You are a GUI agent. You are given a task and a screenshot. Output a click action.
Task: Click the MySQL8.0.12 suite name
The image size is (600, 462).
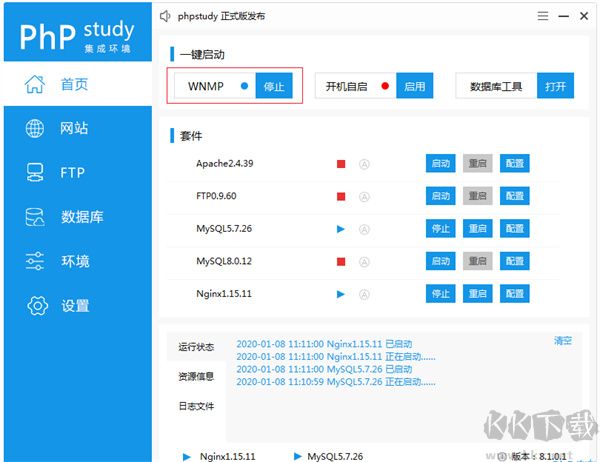pos(224,261)
